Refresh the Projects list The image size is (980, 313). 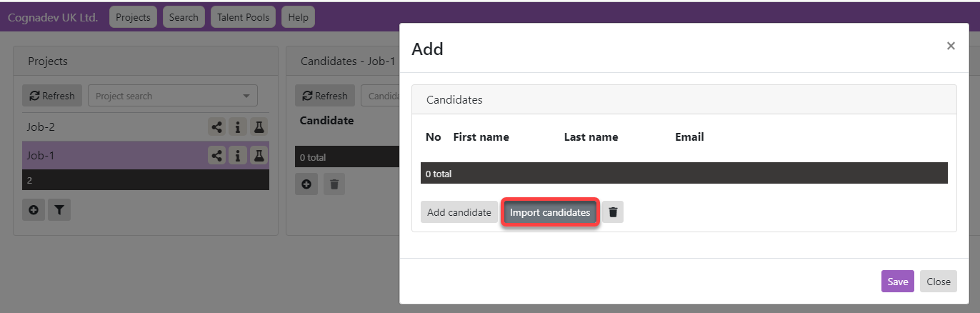[52, 96]
